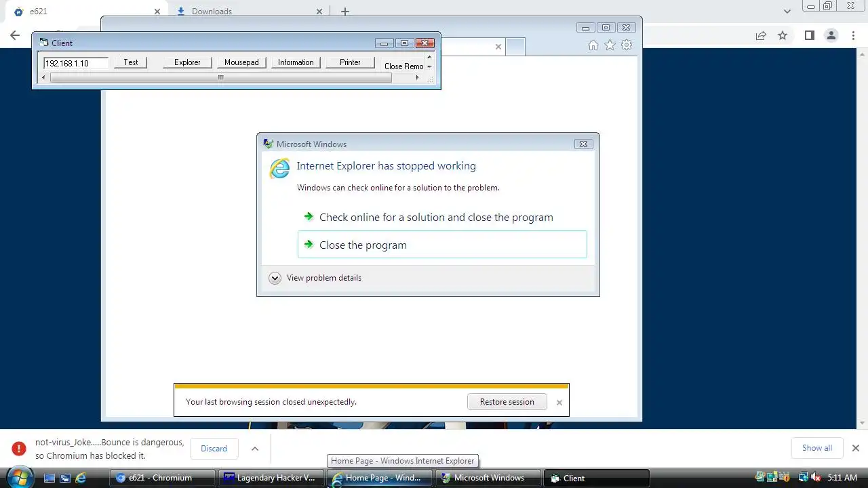
Task: Click the Test button in the Client window
Action: click(x=131, y=62)
